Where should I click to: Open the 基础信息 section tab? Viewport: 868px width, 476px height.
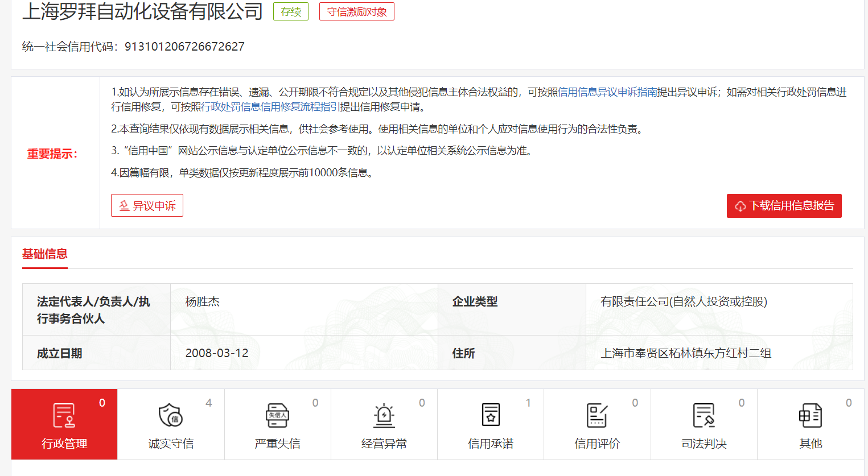(x=45, y=254)
